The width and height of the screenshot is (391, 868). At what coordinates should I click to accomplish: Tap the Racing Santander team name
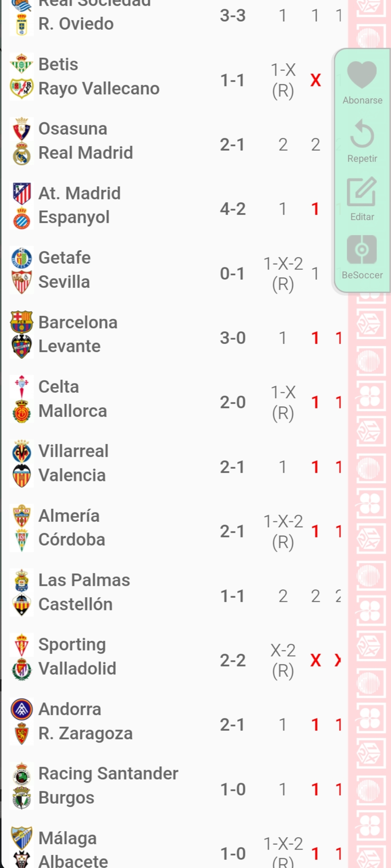[108, 774]
